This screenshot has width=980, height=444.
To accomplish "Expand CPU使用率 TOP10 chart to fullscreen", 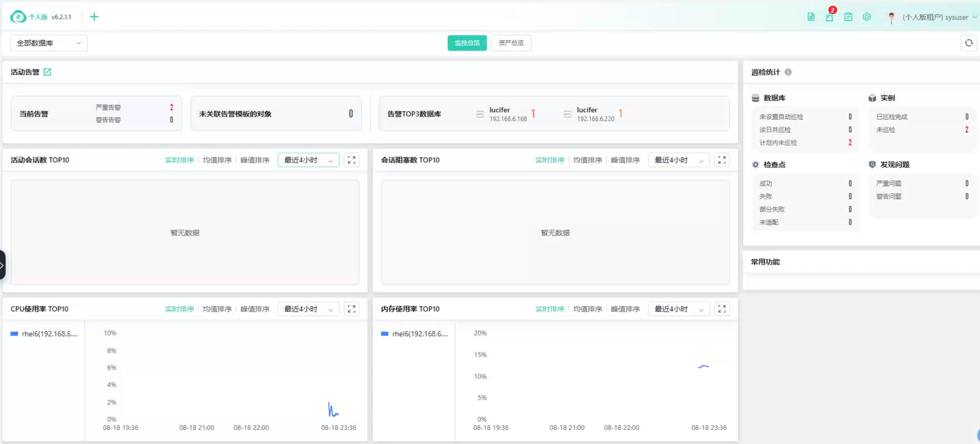I will click(351, 309).
